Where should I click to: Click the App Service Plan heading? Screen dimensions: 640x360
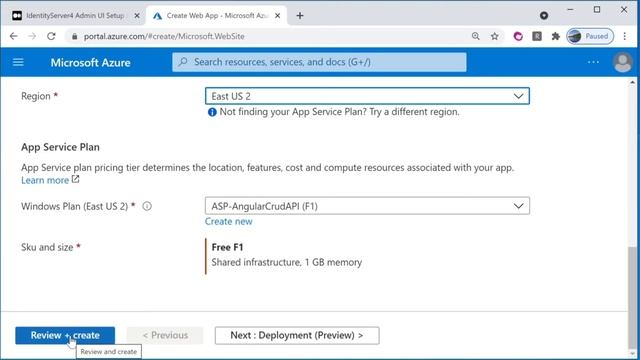pyautogui.click(x=60, y=147)
